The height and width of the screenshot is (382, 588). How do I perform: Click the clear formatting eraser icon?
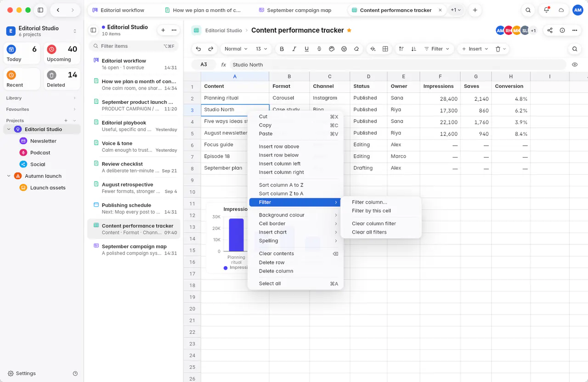[356, 49]
